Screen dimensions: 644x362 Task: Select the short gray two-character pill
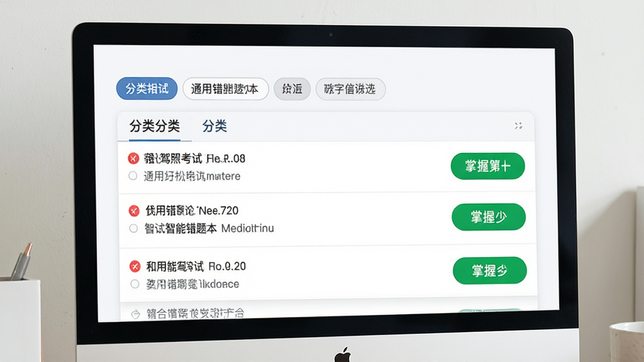point(292,89)
